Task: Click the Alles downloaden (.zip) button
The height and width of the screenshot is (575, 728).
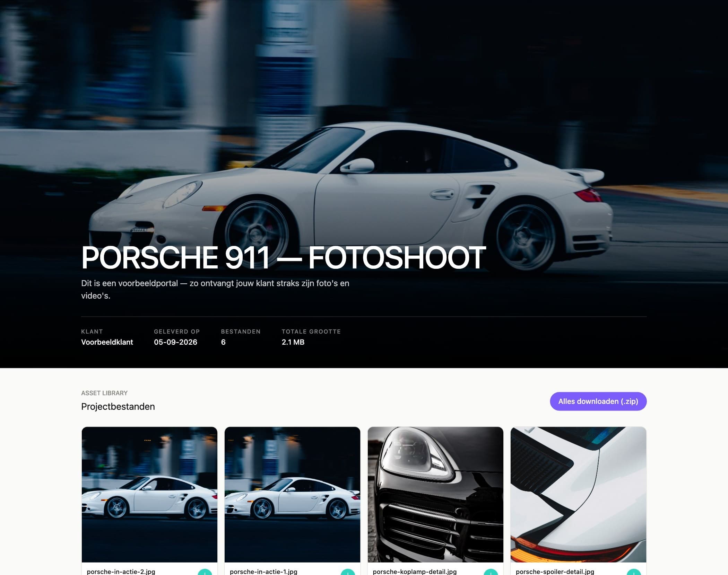Action: click(598, 401)
